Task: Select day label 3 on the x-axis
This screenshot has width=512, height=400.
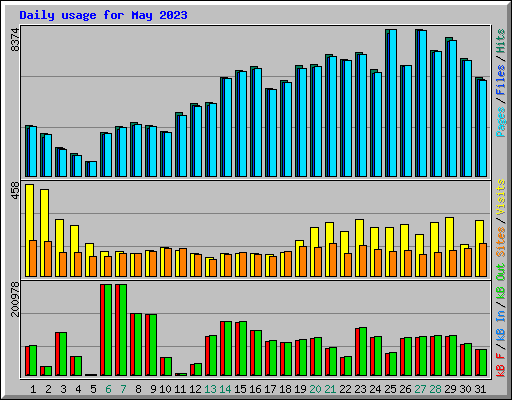Action: pyautogui.click(x=63, y=389)
